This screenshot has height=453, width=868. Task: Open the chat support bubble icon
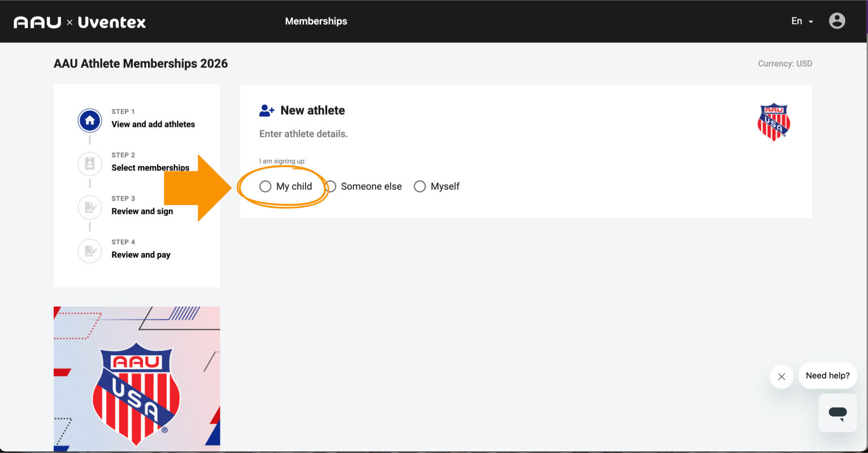coord(837,413)
